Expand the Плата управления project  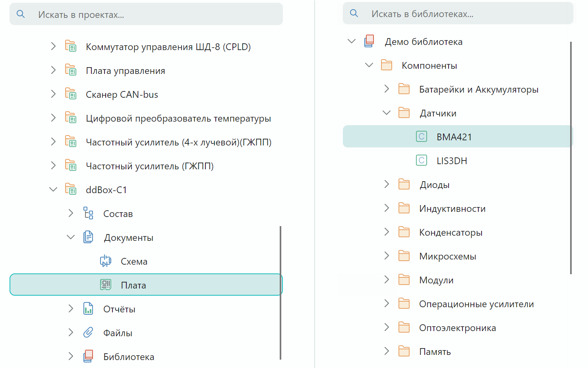point(53,70)
